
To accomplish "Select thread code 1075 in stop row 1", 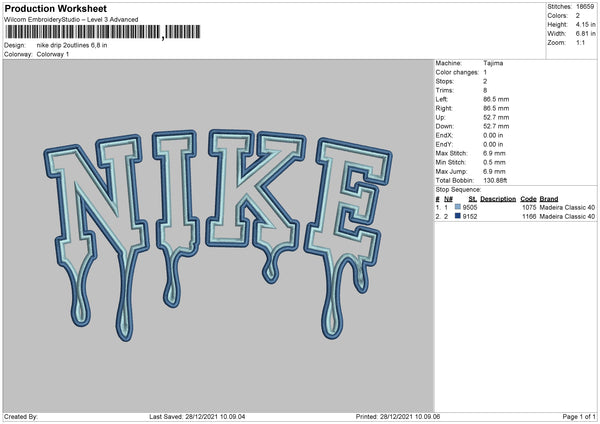I will [x=529, y=207].
